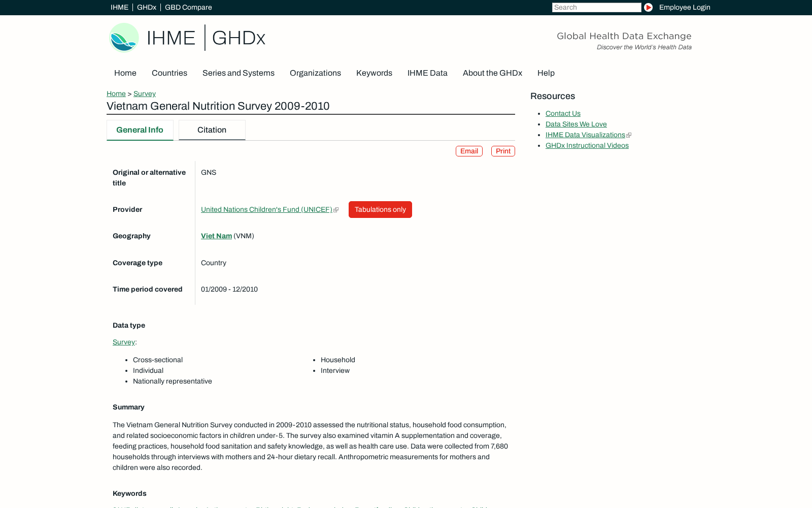The width and height of the screenshot is (812, 508).
Task: Click the Resources sidebar heading
Action: [553, 96]
